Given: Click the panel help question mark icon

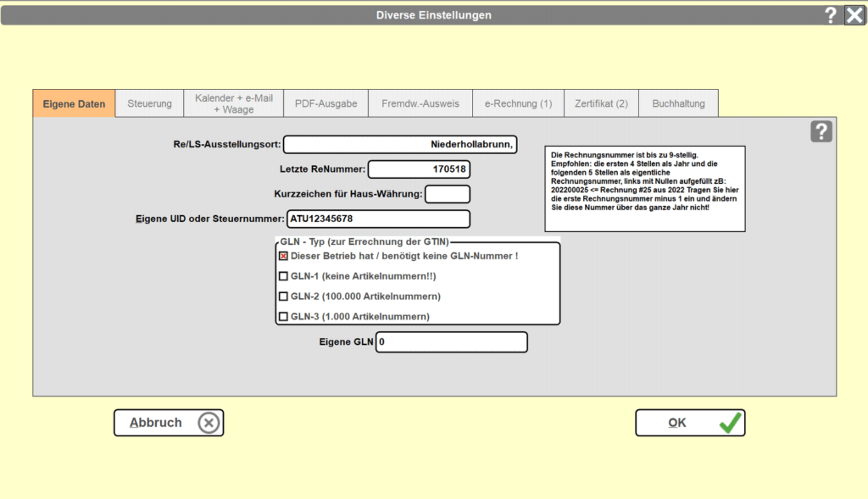Looking at the screenshot, I should [x=821, y=131].
